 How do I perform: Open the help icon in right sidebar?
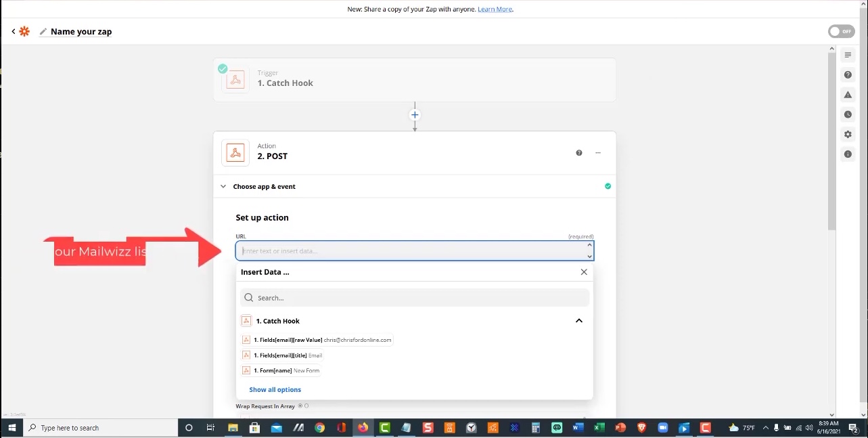tap(848, 74)
